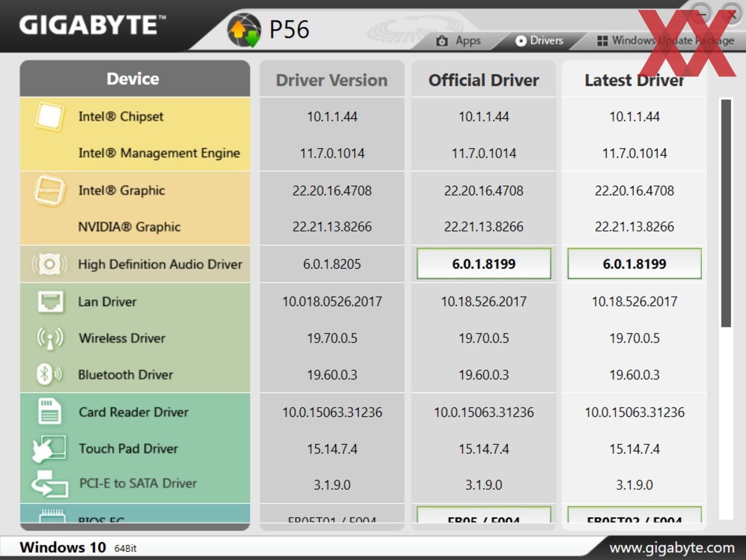Image resolution: width=746 pixels, height=560 pixels.
Task: Select the Lan Driver label
Action: point(107,302)
